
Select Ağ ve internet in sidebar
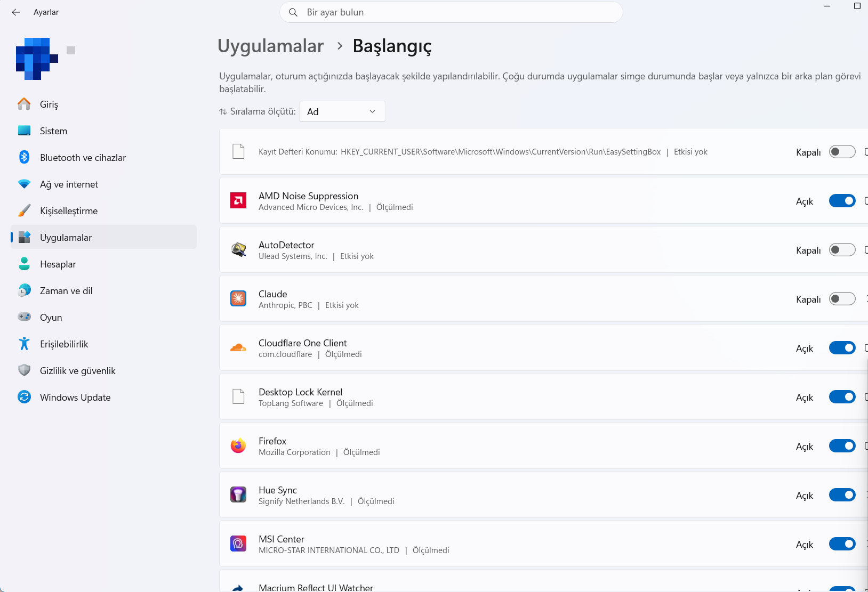(103, 184)
